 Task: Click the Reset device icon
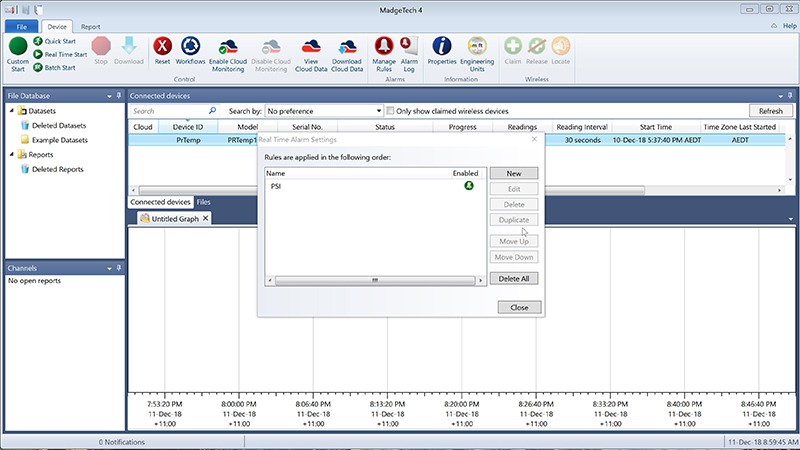(x=162, y=47)
